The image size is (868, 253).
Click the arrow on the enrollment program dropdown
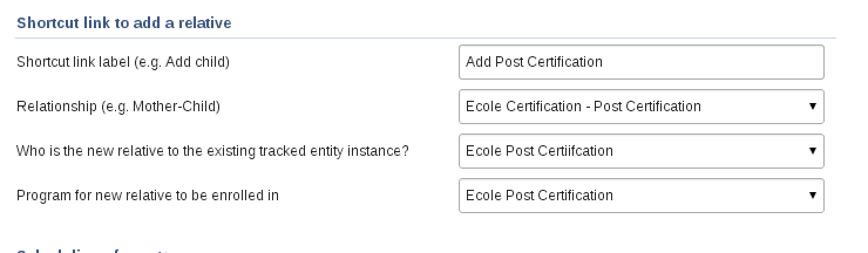tap(812, 196)
